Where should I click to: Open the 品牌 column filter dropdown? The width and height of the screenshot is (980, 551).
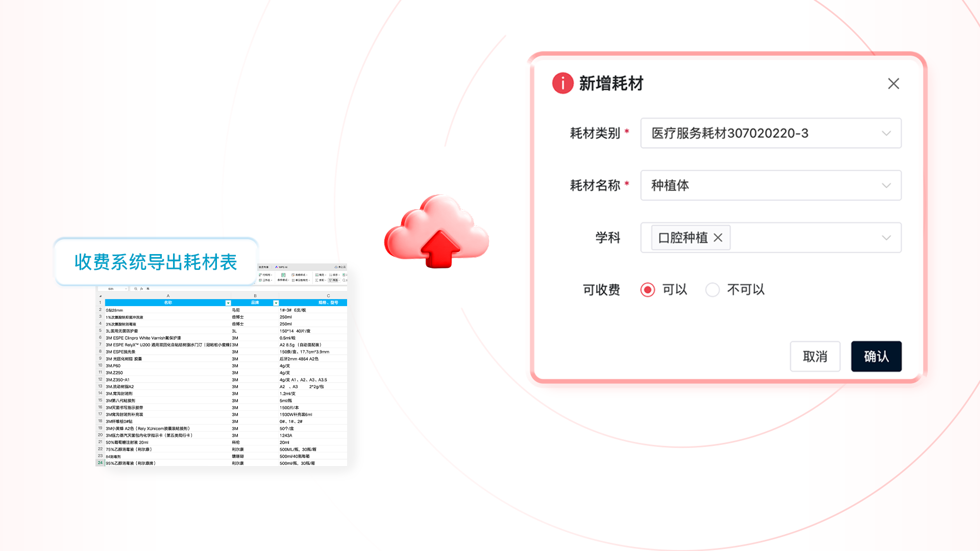[x=276, y=303]
